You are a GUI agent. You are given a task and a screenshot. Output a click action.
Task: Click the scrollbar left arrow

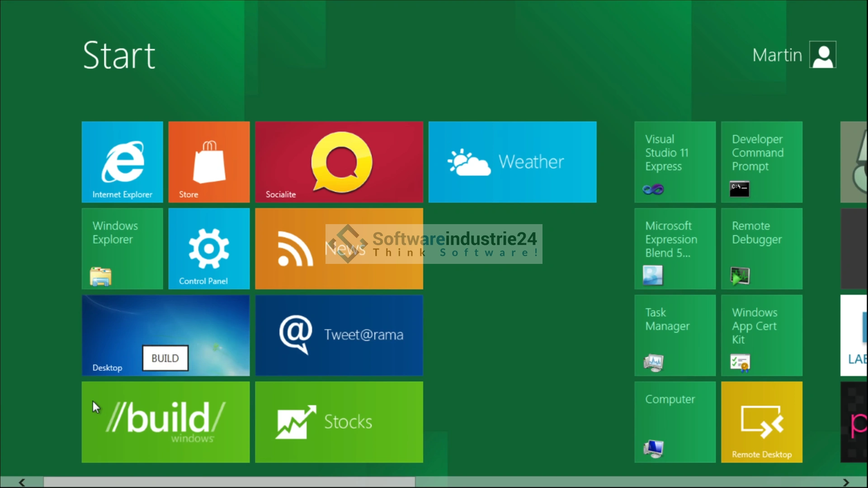pos(22,482)
